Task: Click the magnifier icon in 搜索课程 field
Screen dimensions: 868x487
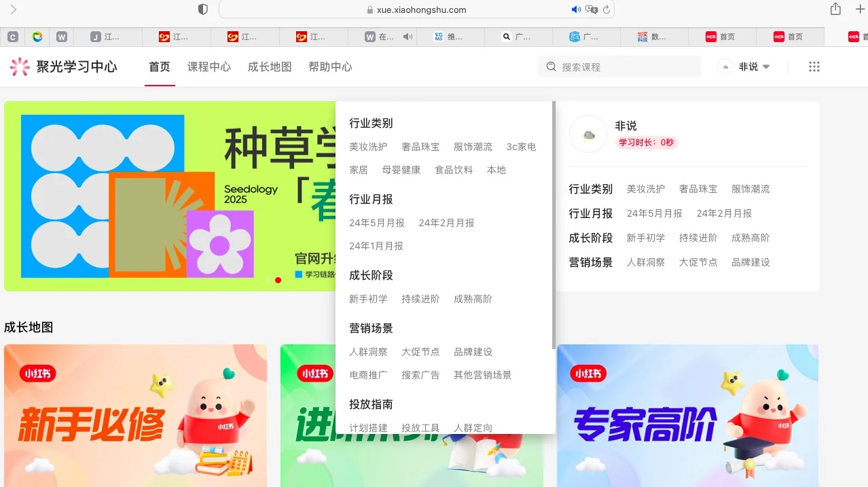Action: click(x=551, y=67)
